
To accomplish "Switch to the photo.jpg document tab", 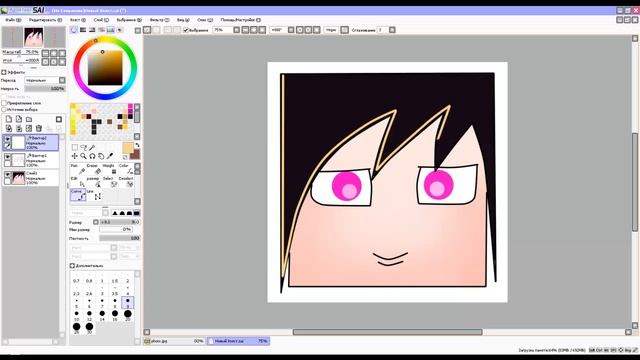I will (174, 341).
